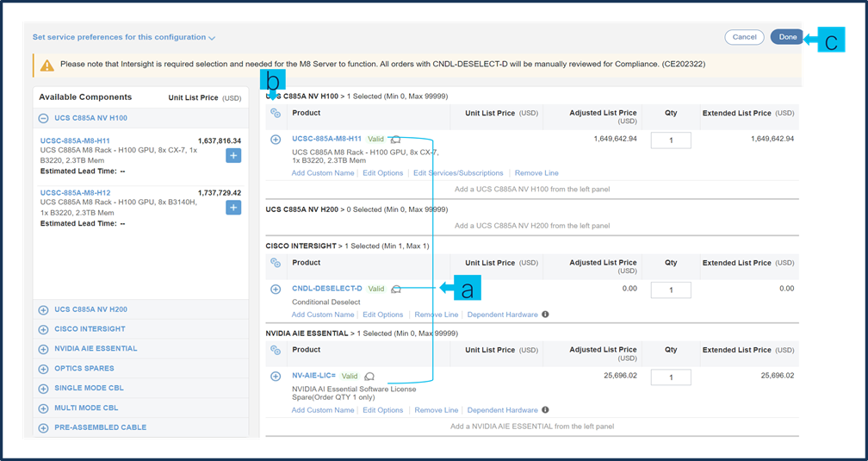Click info icon after CNDL-DESELECT-D Dependent Hardware

[545, 315]
